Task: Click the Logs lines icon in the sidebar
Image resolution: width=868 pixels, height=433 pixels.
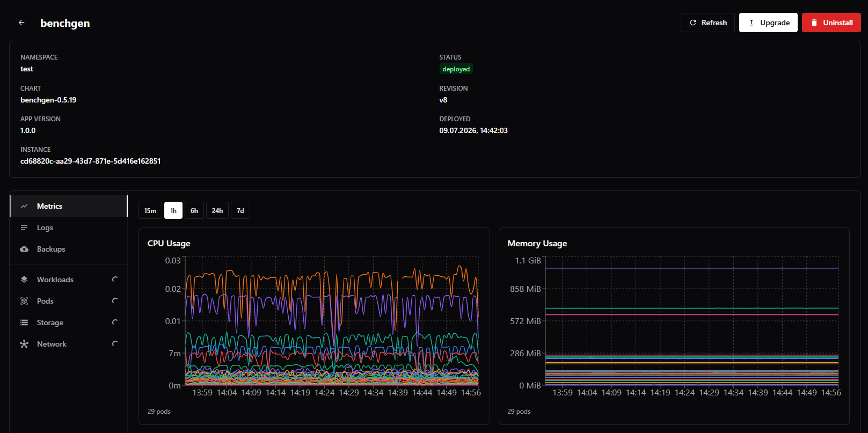Action: tap(24, 227)
